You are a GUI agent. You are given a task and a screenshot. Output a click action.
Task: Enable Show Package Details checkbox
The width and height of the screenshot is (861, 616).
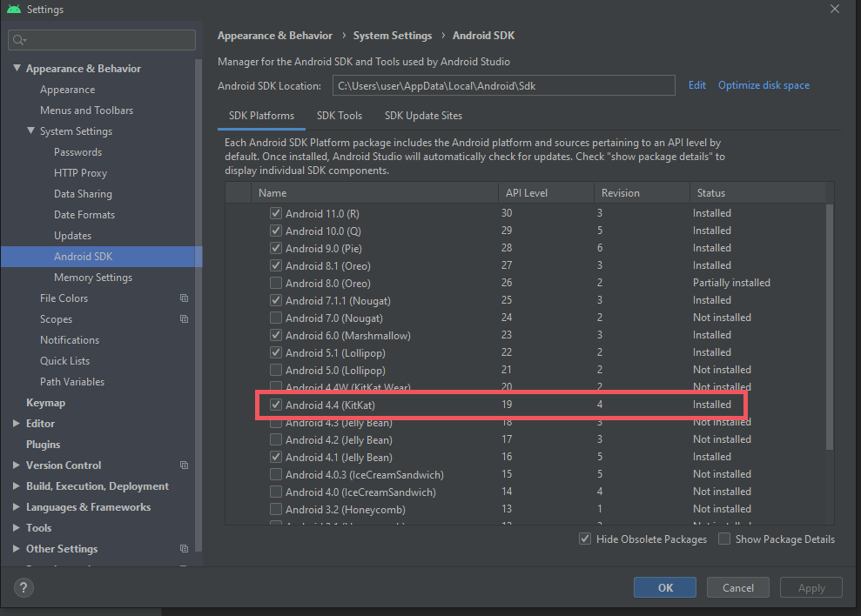point(724,539)
